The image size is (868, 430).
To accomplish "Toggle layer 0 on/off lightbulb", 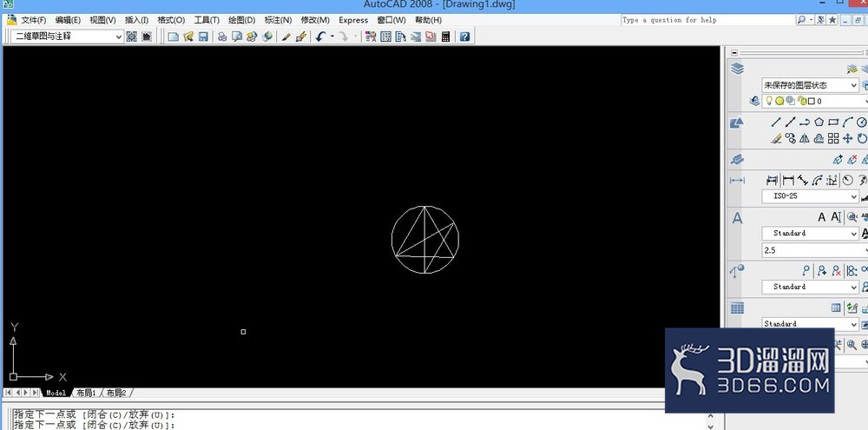I will (769, 101).
